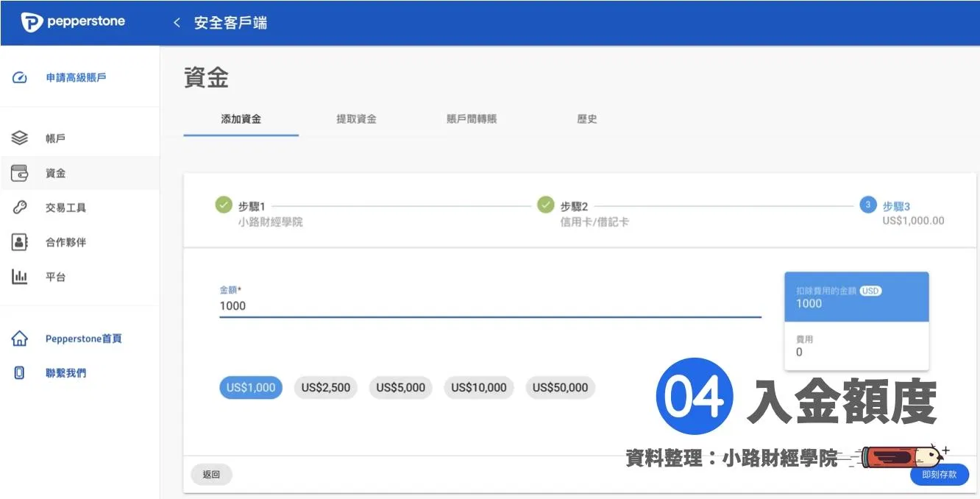Select the US$10,000 amount chip
Screen dimensions: 980x499
479,388
